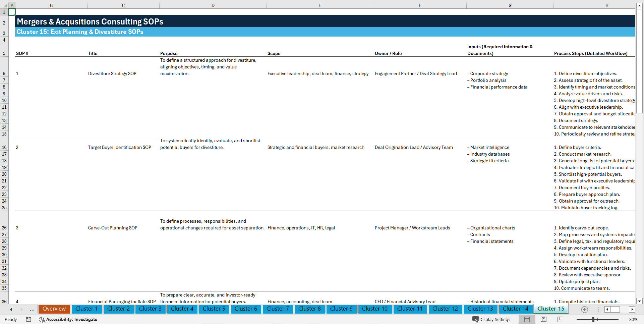Switch to the Overview tab
This screenshot has height=324, width=644.
[x=54, y=309]
